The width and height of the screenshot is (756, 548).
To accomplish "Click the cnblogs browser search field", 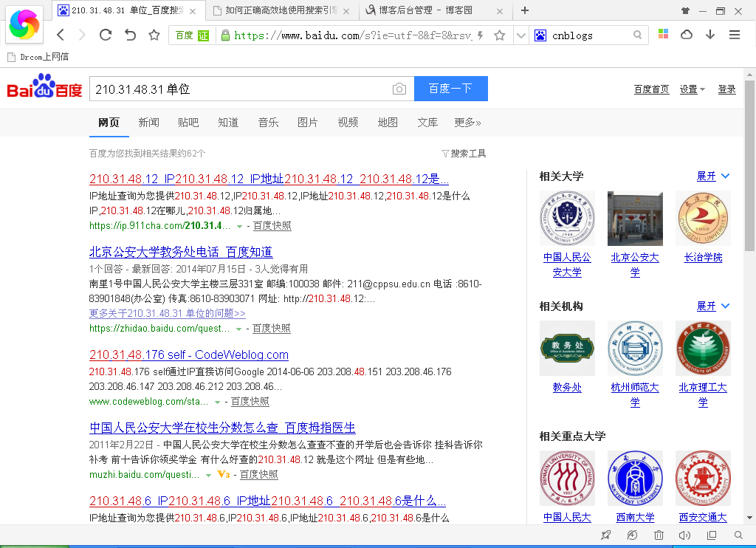I will pos(590,35).
